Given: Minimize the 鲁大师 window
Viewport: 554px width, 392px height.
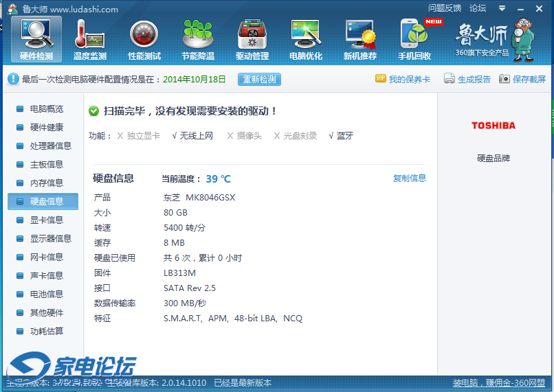Looking at the screenshot, I should 520,8.
